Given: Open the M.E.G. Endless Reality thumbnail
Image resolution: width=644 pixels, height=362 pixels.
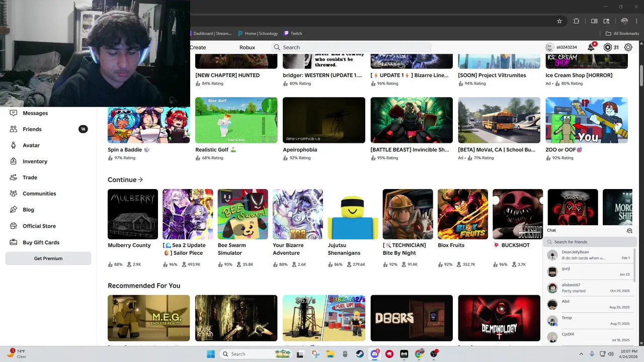Looking at the screenshot, I should (x=149, y=318).
